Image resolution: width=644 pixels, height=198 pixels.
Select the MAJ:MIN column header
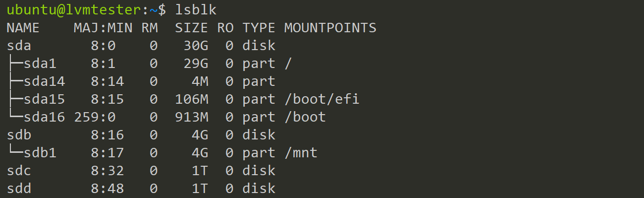pyautogui.click(x=103, y=28)
